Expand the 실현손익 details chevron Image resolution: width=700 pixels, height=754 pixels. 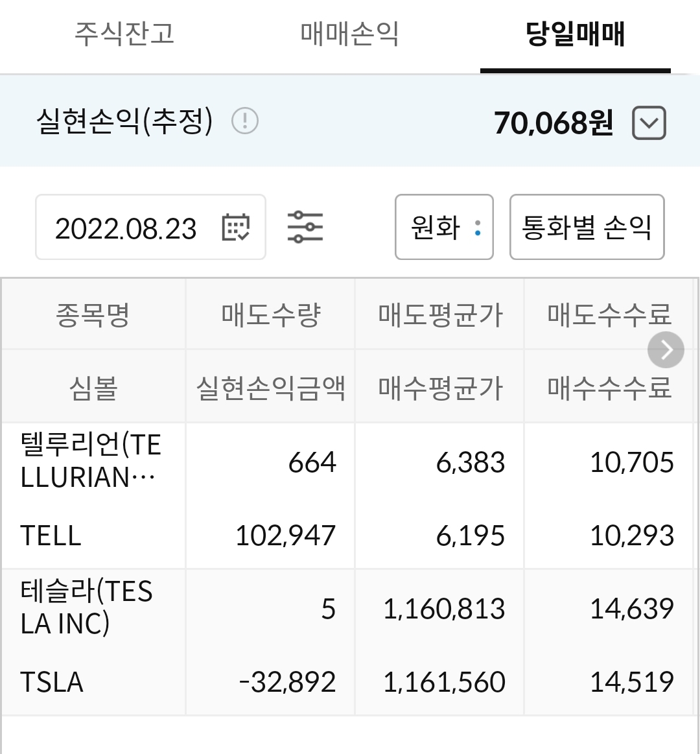click(x=649, y=123)
